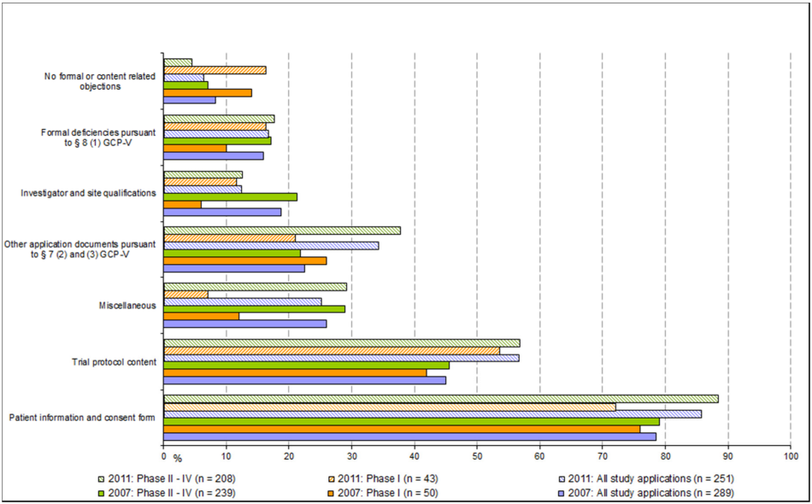
Task: Click the solid green bar for Investigator qualifications
Action: [230, 197]
